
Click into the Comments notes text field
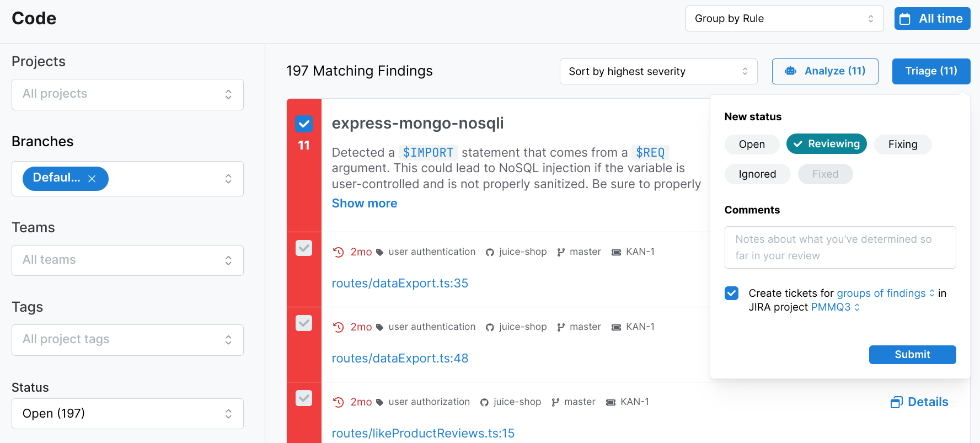(839, 247)
